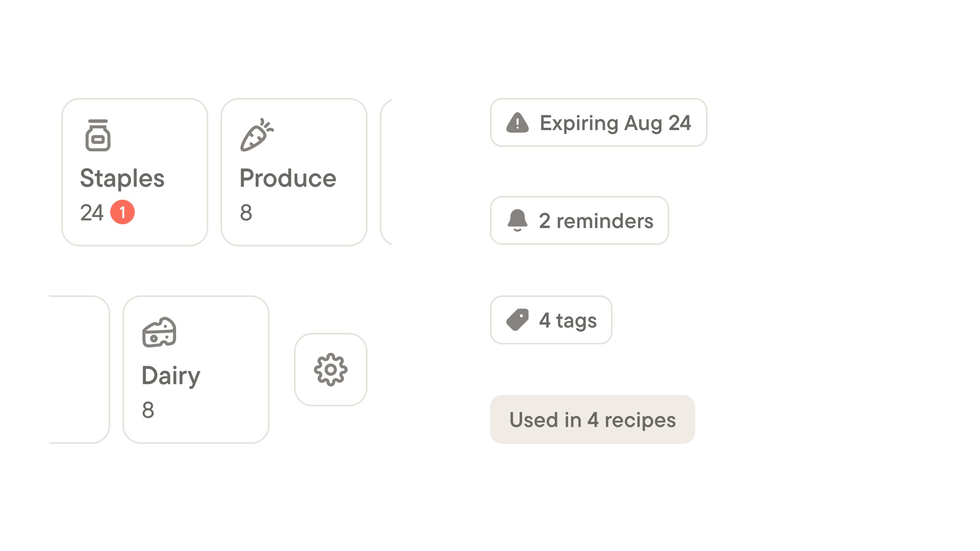Click the bell icon in the reminders chip
Image resolution: width=980 pixels, height=551 pixels.
pos(517,220)
